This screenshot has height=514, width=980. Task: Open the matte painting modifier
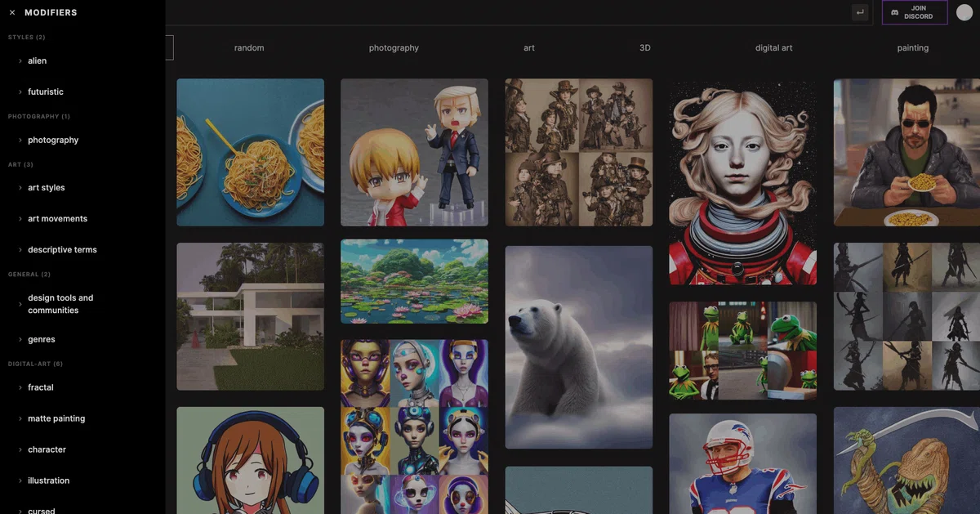56,419
